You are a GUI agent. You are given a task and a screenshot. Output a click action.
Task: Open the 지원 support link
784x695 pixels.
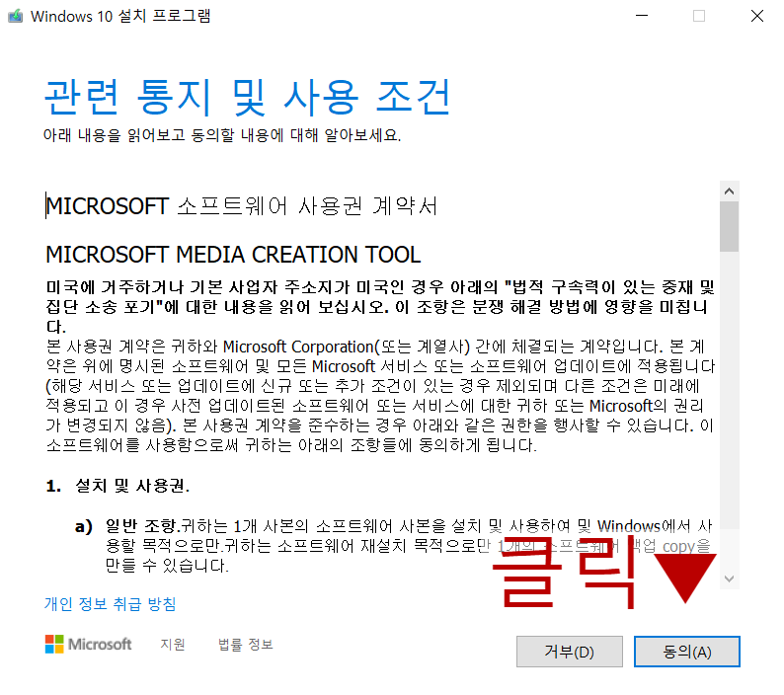[173, 644]
